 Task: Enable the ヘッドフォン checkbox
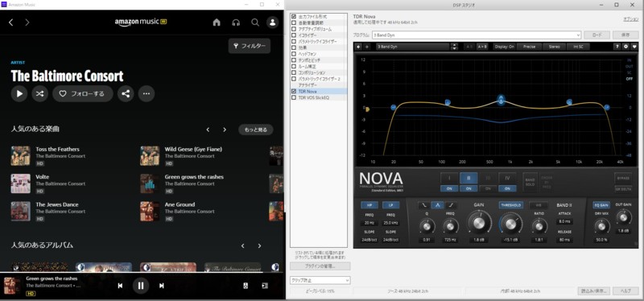click(x=293, y=54)
